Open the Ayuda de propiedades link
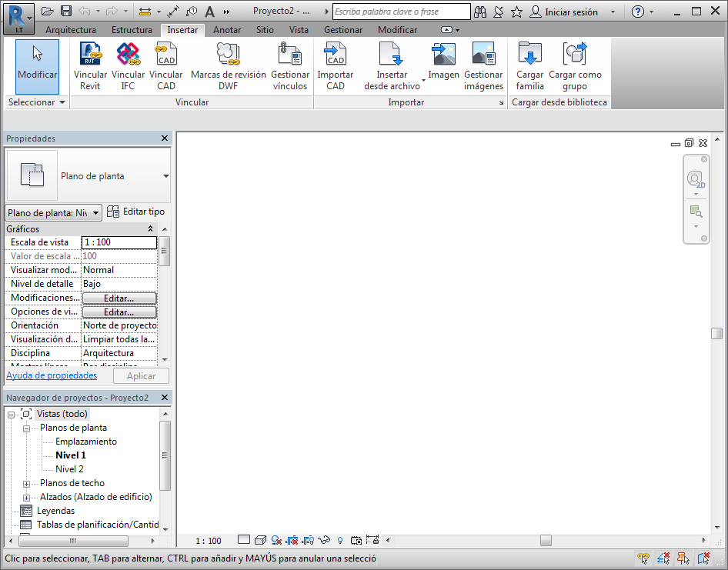 pos(52,375)
